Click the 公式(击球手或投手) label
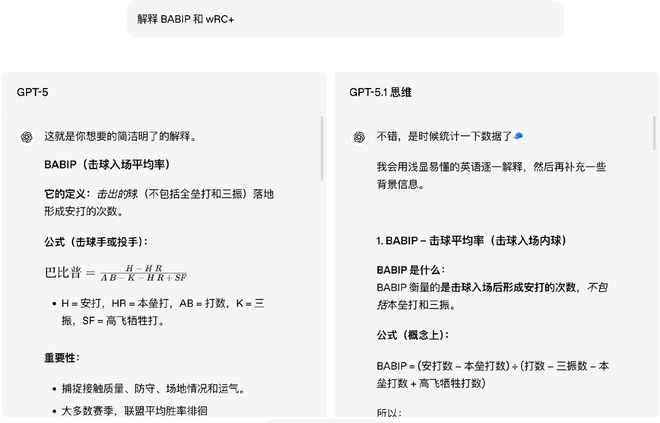 pos(96,241)
